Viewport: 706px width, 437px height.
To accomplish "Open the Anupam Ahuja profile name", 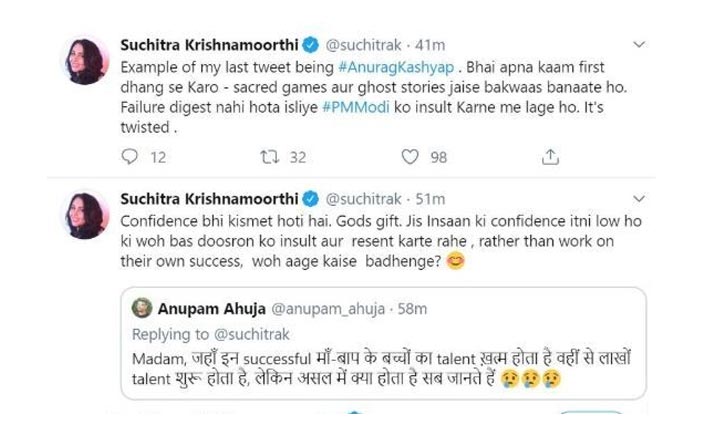I will point(212,309).
